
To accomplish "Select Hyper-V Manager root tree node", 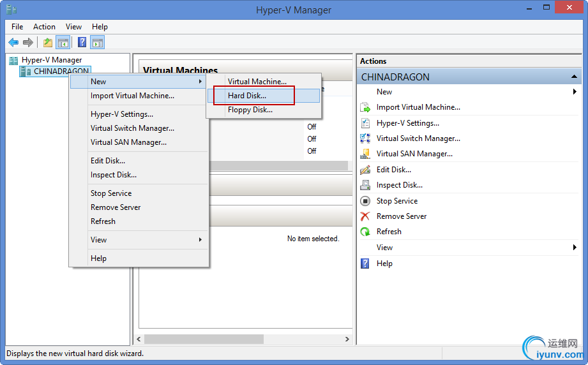I will pos(52,60).
